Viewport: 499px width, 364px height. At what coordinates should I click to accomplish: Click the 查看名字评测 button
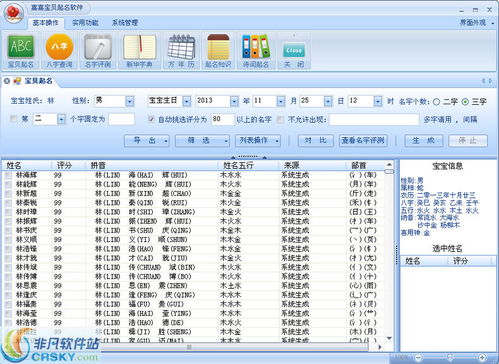(x=363, y=141)
